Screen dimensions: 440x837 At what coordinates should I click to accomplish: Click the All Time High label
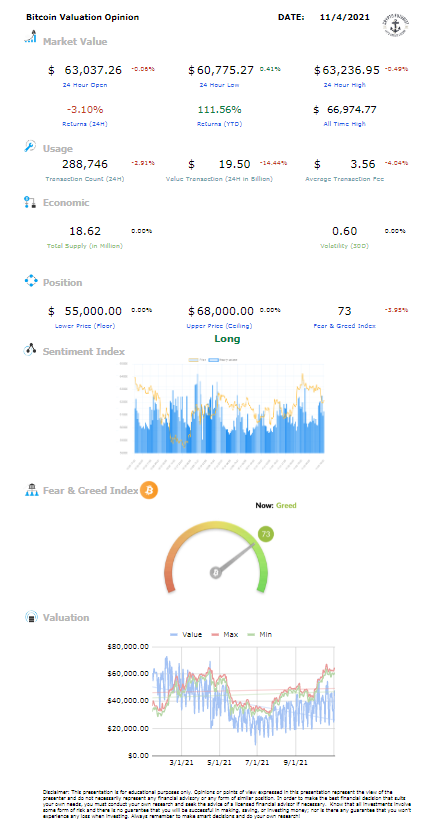pyautogui.click(x=345, y=123)
